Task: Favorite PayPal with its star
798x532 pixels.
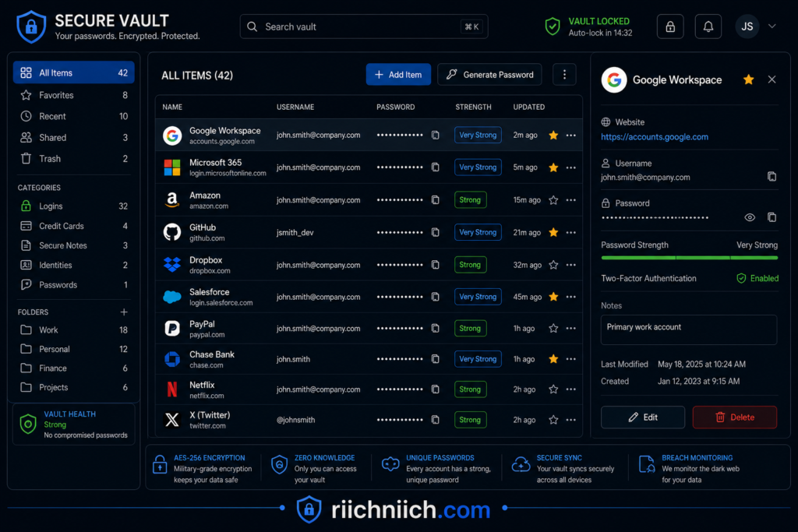Action: tap(554, 328)
